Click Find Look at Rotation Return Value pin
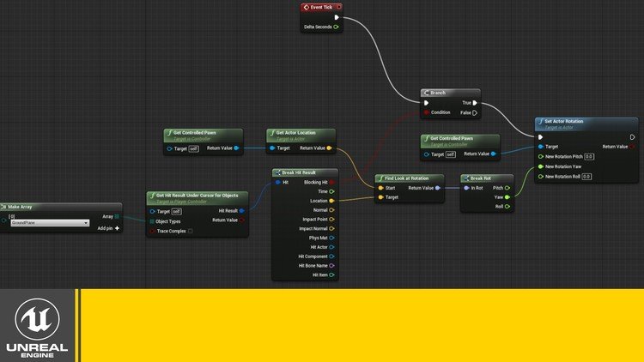 [438, 188]
